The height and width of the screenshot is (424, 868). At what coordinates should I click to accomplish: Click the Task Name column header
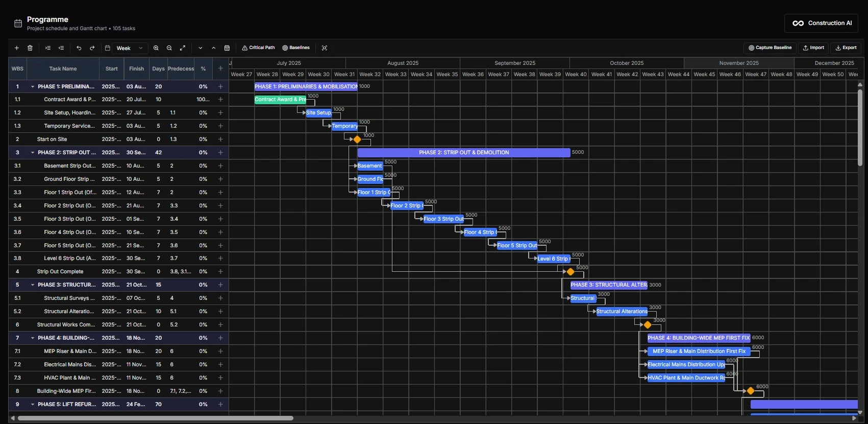[x=63, y=68]
